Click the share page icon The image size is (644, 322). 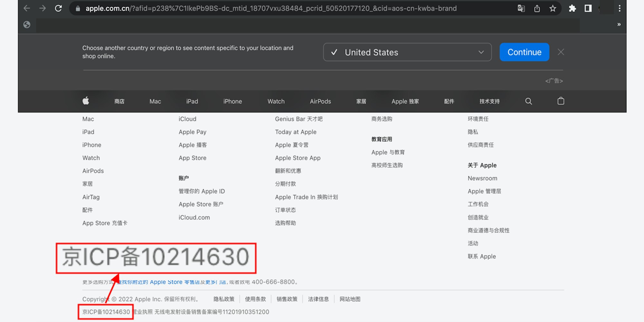pos(537,8)
